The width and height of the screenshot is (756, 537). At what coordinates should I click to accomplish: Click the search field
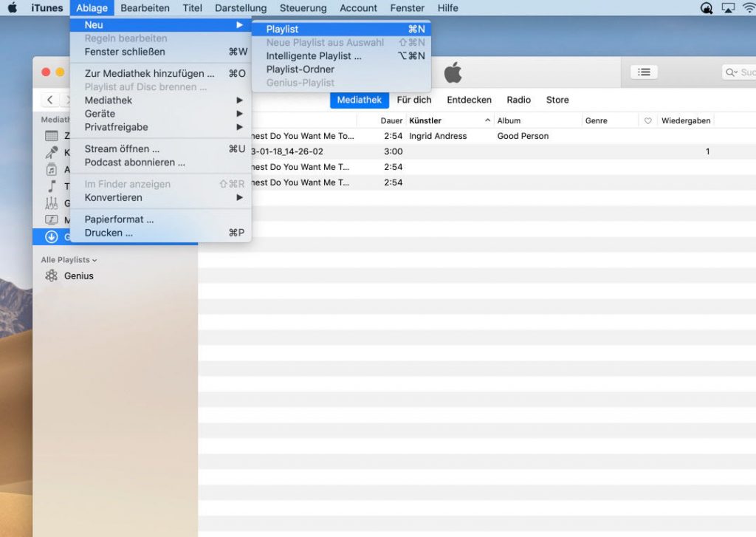(738, 72)
